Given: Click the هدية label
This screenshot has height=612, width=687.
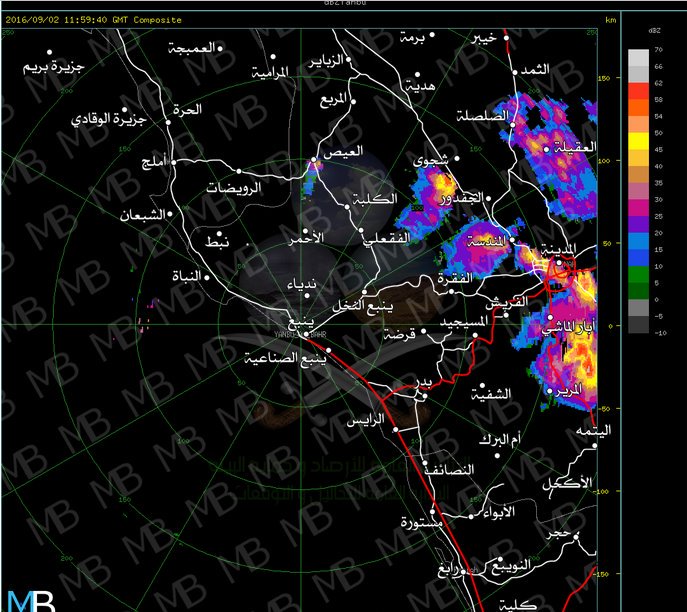Looking at the screenshot, I should (420, 86).
